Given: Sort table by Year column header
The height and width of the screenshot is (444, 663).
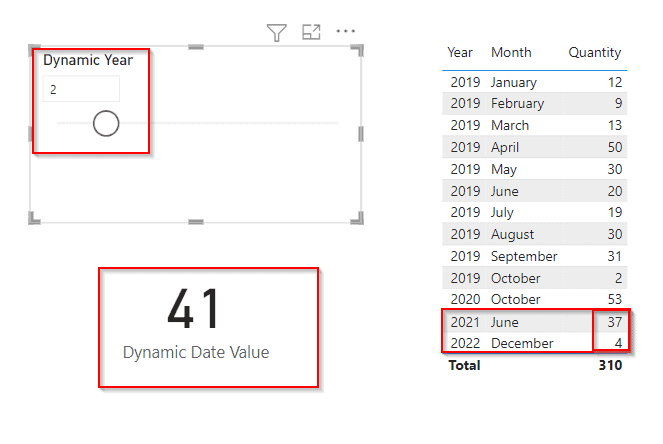Looking at the screenshot, I should pos(460,52).
